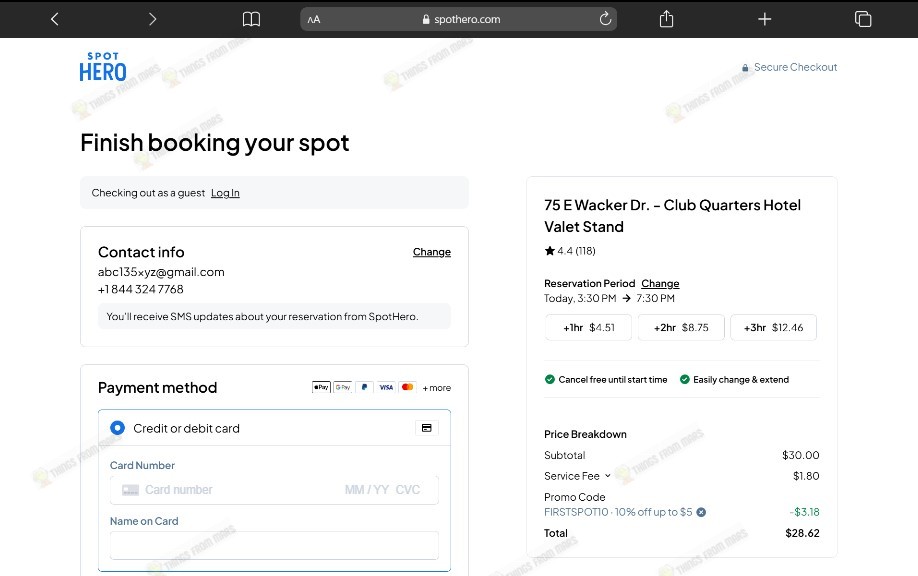Screen dimensions: 918x576
Task: Open Safari bookmarks book icon
Action: (251, 19)
